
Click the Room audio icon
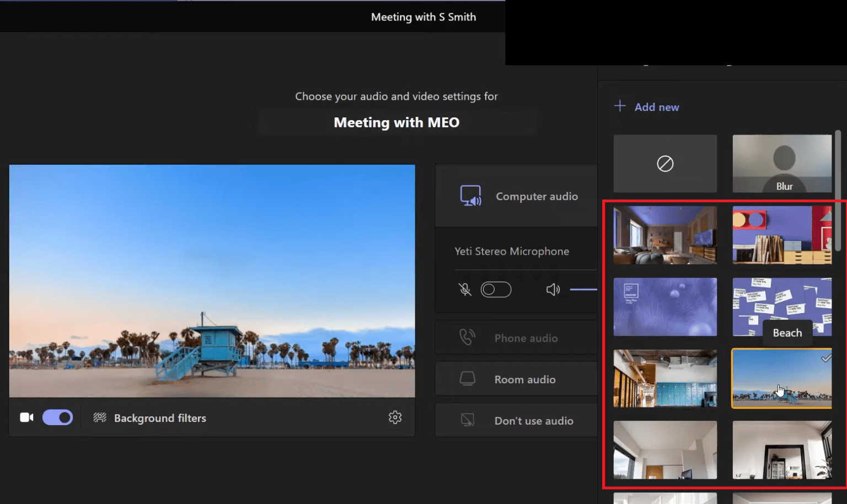pos(467,379)
